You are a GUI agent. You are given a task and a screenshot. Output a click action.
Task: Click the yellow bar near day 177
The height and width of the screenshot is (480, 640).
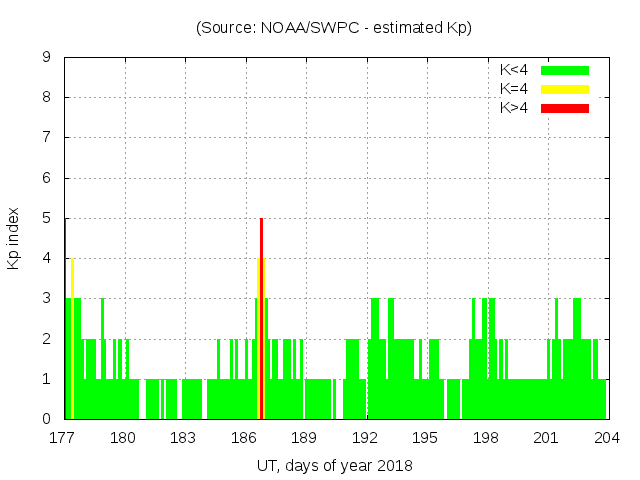click(x=72, y=338)
